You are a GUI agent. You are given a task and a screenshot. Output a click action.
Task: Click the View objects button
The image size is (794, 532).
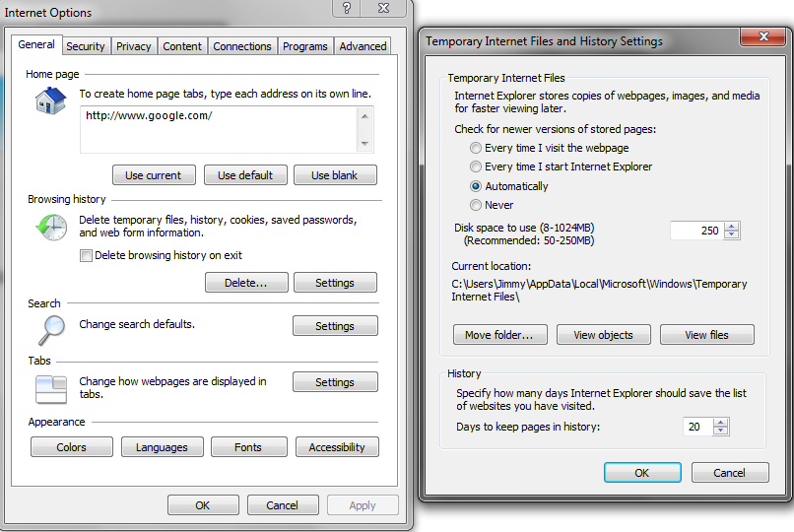point(603,335)
